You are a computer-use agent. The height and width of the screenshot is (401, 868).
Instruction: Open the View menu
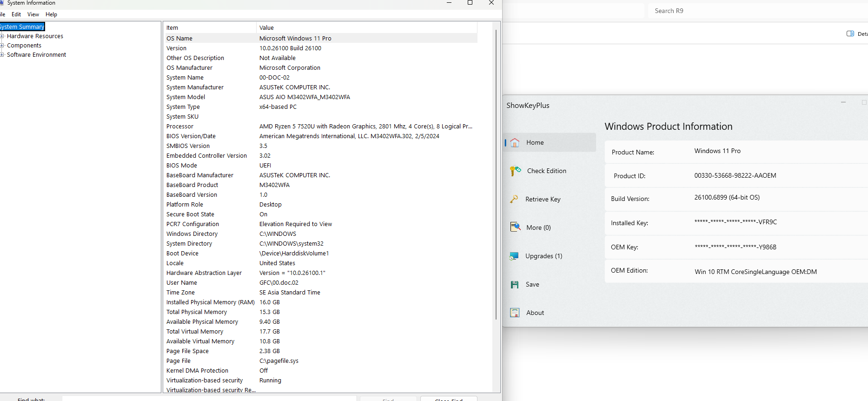click(33, 14)
